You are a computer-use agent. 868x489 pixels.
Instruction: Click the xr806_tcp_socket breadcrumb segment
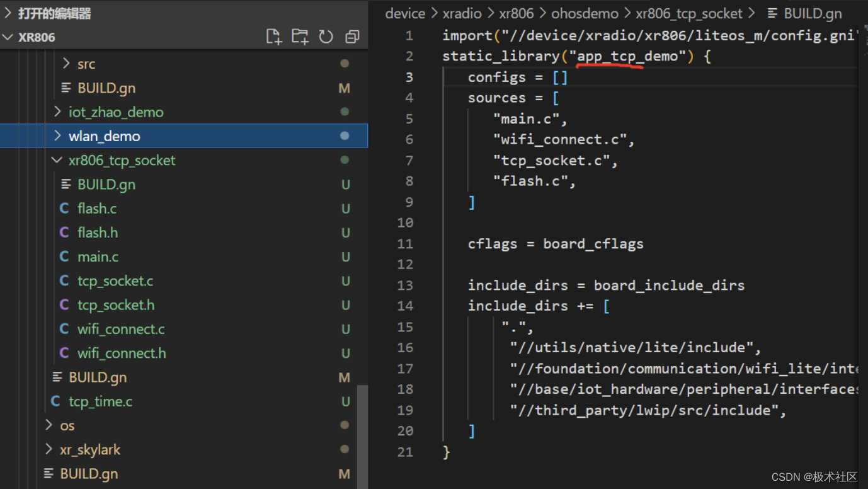coord(689,13)
